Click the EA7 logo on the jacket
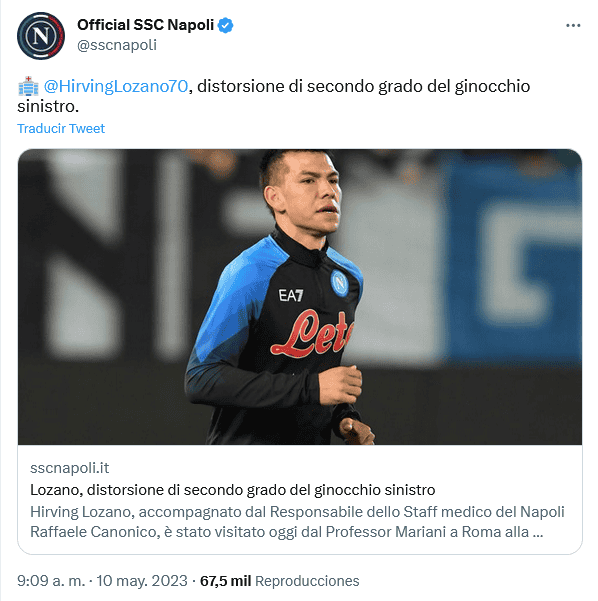Viewport: 598px width, 601px height. tap(291, 296)
